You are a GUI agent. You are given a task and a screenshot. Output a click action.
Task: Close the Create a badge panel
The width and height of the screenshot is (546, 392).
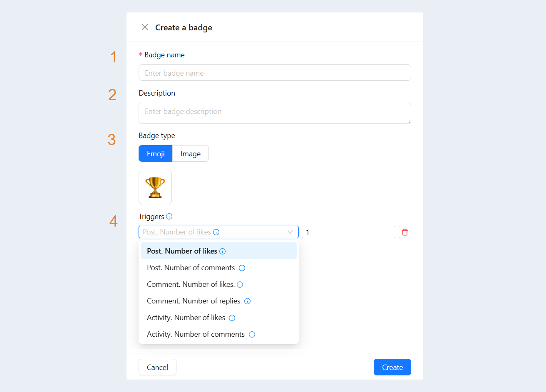(x=145, y=27)
